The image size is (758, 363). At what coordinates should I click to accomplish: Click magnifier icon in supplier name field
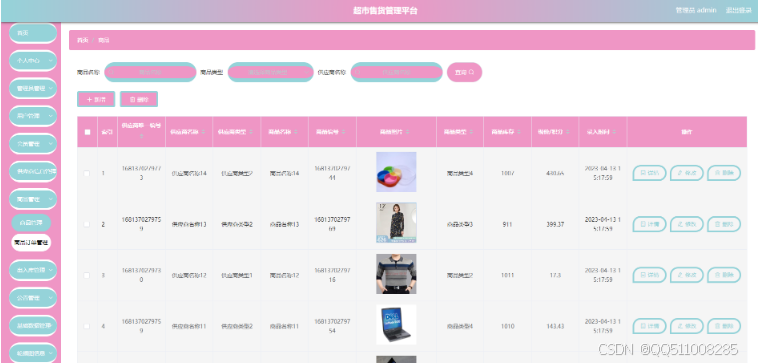[x=358, y=72]
